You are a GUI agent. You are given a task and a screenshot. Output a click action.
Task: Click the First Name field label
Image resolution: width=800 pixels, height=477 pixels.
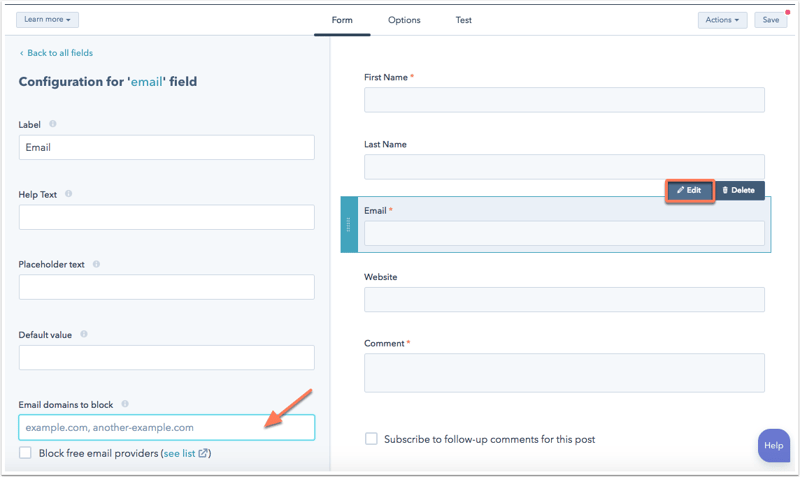pos(386,77)
